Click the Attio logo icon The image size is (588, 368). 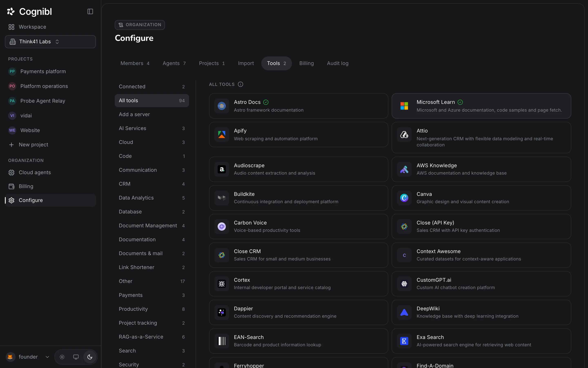click(x=404, y=135)
